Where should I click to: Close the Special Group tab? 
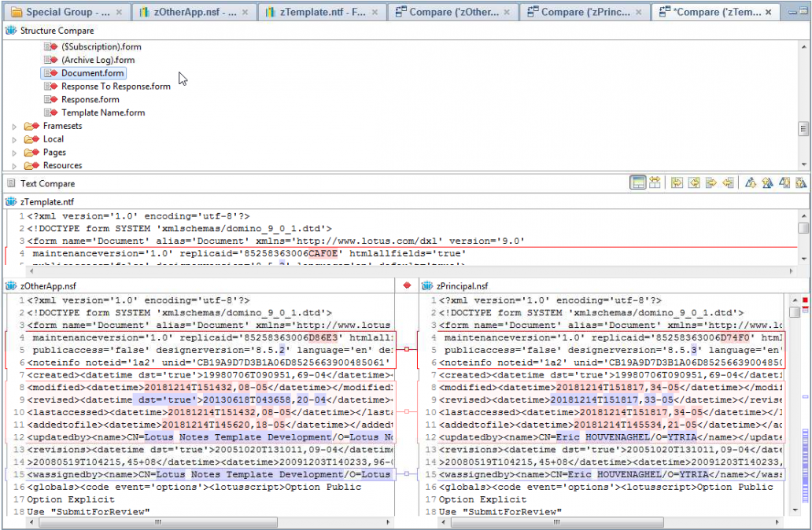tap(119, 12)
